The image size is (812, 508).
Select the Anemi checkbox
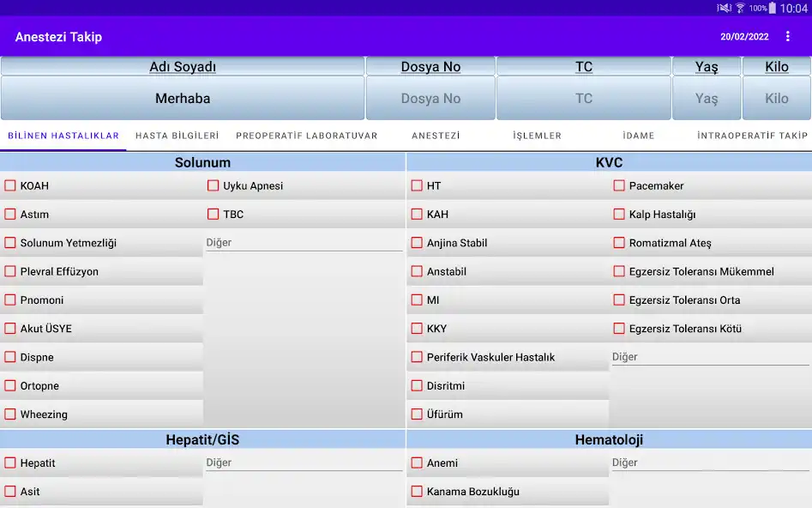pos(417,463)
